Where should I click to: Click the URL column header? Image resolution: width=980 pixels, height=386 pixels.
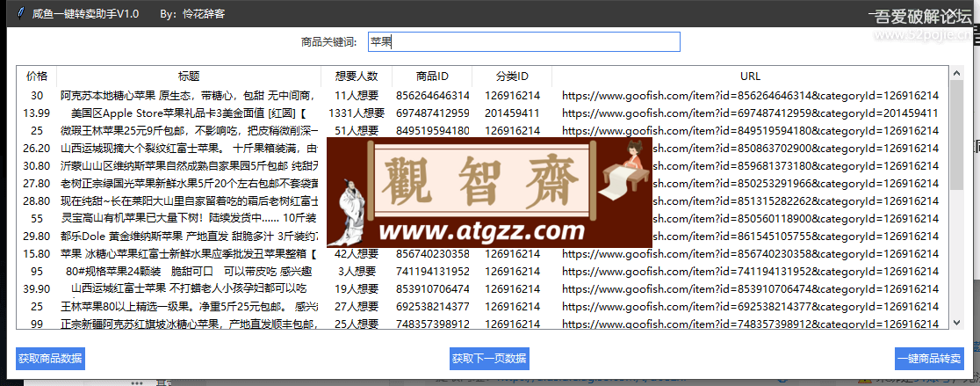pyautogui.click(x=750, y=76)
